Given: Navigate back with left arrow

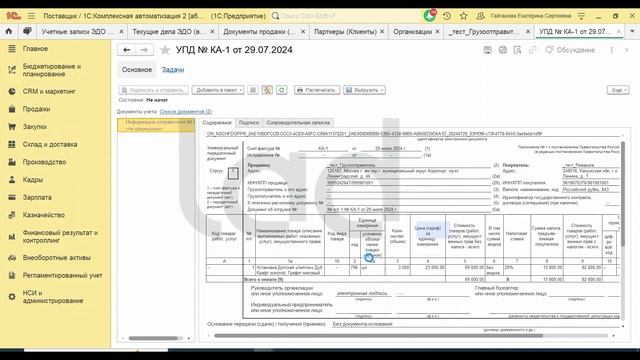Looking at the screenshot, I should [127, 50].
